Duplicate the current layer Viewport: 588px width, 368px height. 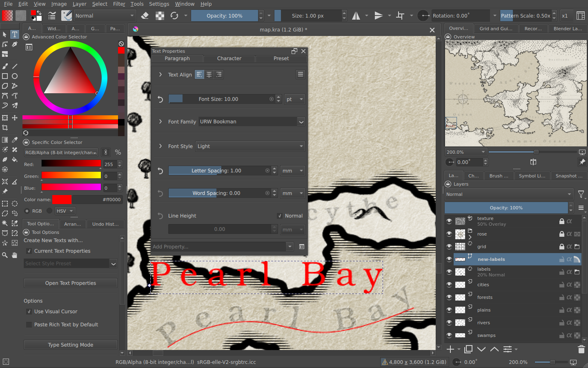pyautogui.click(x=468, y=349)
